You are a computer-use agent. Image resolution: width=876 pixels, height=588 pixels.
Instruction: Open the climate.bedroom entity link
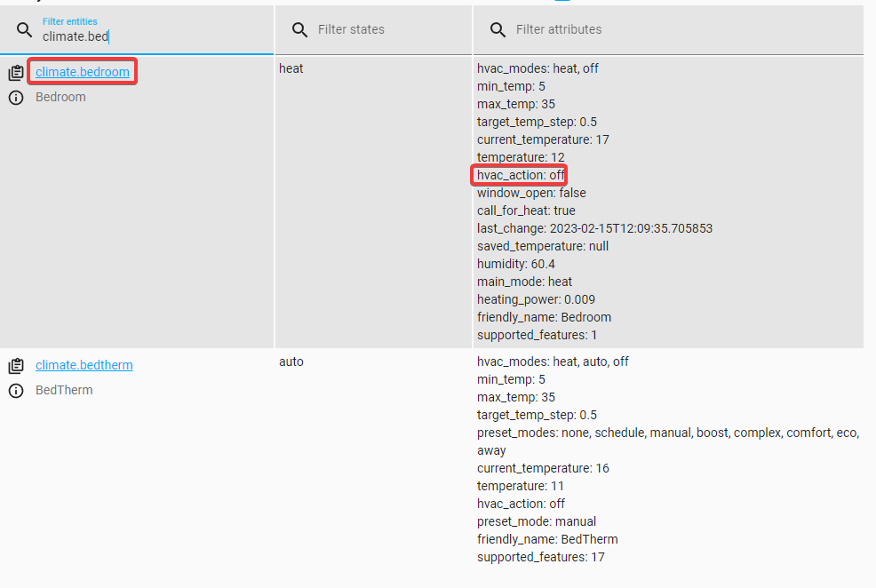tap(82, 72)
